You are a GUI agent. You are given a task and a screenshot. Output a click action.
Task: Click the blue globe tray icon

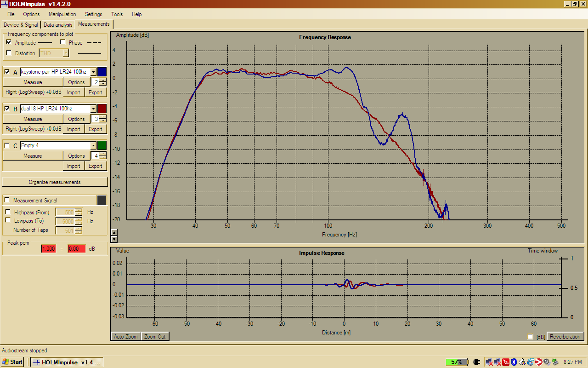[530, 362]
